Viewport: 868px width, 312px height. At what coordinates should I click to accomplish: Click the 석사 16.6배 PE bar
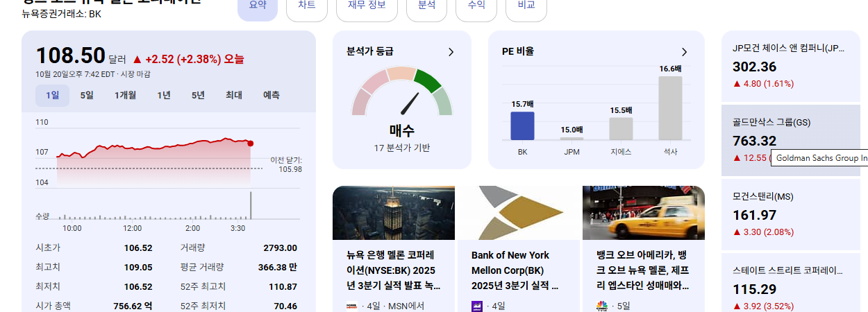pos(670,107)
